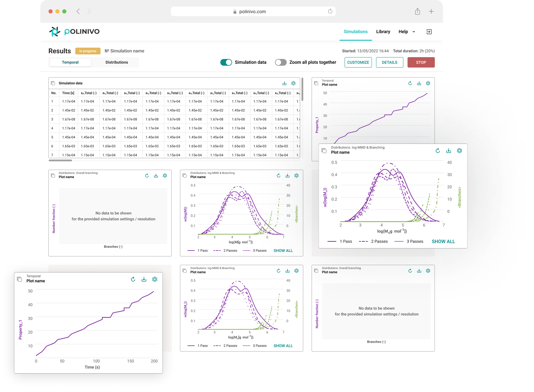Click SHOW ALL in bottom-row log-MMD plot
The image size is (534, 392).
point(283,346)
